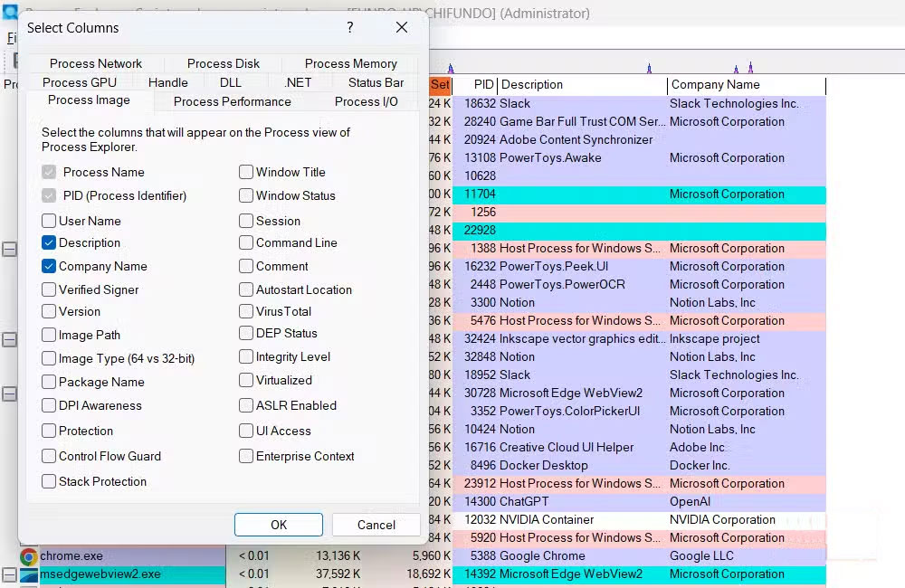Switch to the Process Performance tab
Screen dimensions: 905x588
pos(232,101)
